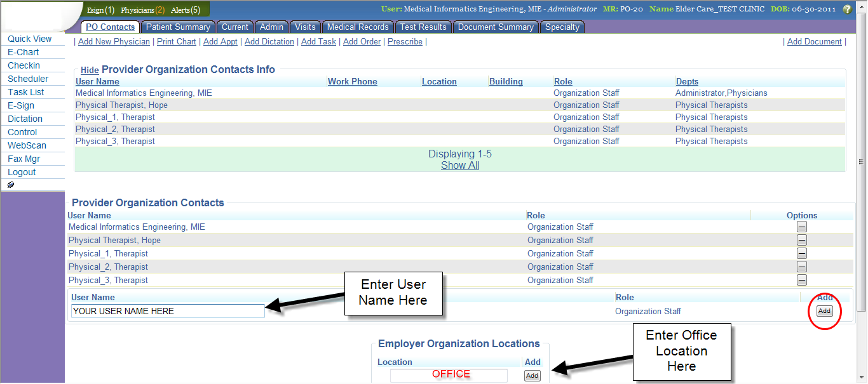Remove Medical Informatics Engineering contact with minus button
868x384 pixels.
click(x=802, y=227)
